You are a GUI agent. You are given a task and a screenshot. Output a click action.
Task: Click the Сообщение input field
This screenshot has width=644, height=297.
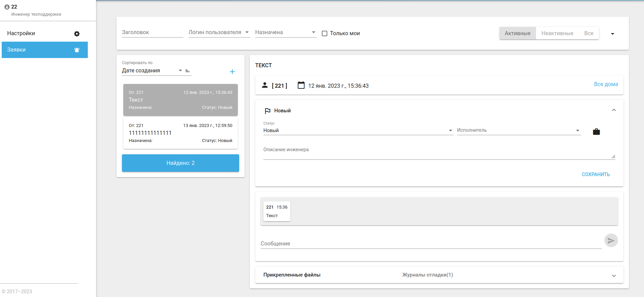point(430,243)
